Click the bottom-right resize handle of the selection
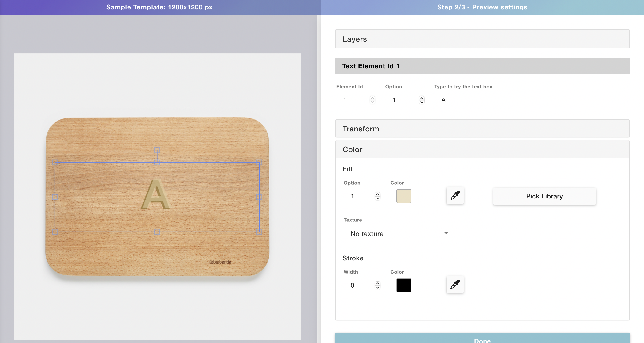The height and width of the screenshot is (343, 644). tap(259, 232)
